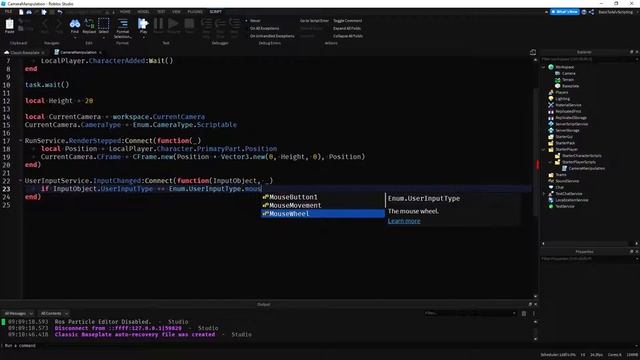
Task: Open the FILE menu
Action: [8, 12]
